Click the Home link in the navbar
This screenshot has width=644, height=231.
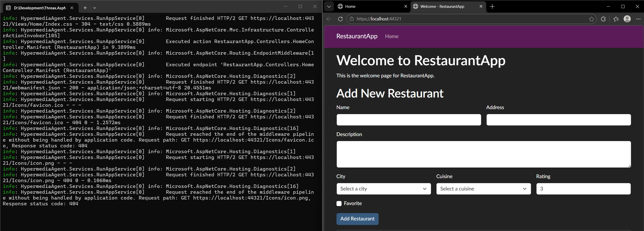point(391,36)
